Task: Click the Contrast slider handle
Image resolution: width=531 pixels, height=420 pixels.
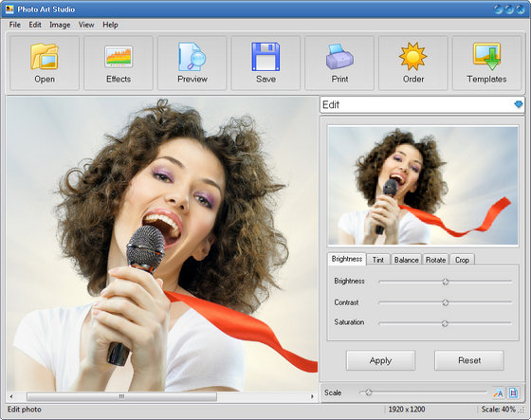Action: 446,302
